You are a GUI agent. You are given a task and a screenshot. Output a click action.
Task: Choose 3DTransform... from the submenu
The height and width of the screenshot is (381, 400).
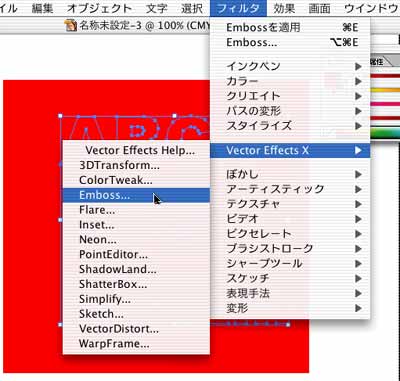coord(136,165)
